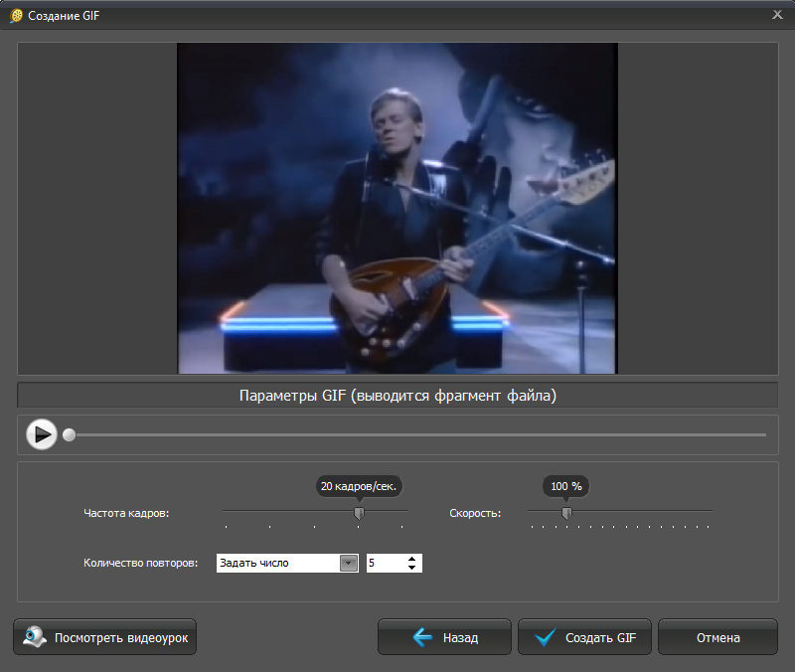Click the video preview frame
This screenshot has height=672, width=795.
[x=397, y=208]
